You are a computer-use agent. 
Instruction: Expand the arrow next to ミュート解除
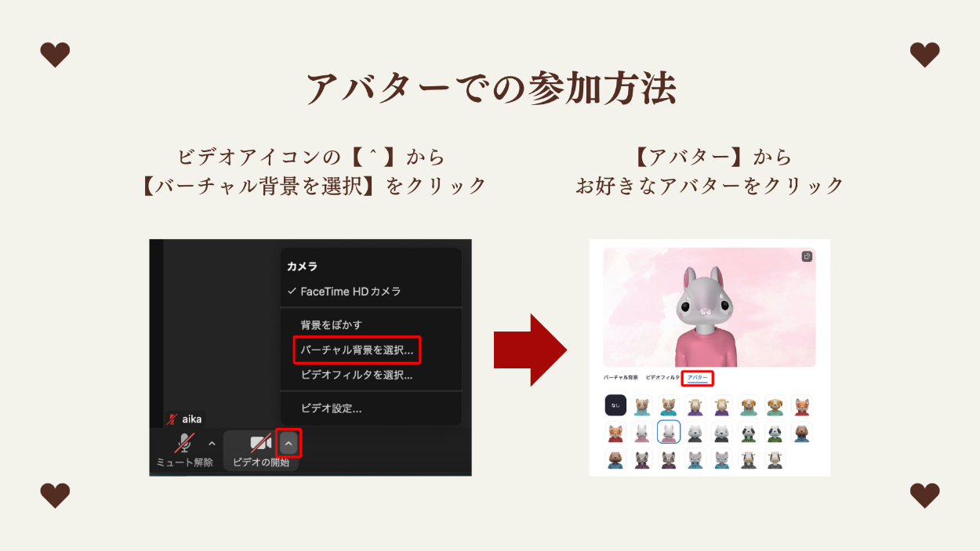(x=212, y=444)
